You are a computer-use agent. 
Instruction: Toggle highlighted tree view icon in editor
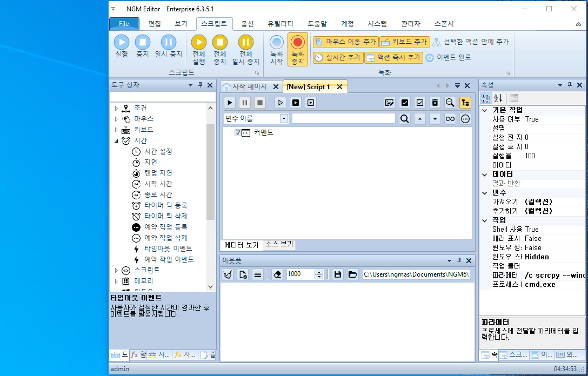pos(465,102)
